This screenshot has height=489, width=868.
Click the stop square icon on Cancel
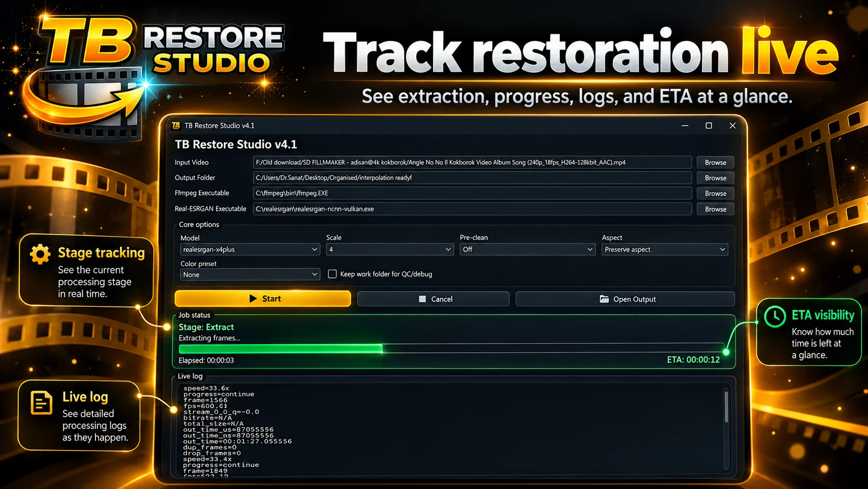point(423,299)
